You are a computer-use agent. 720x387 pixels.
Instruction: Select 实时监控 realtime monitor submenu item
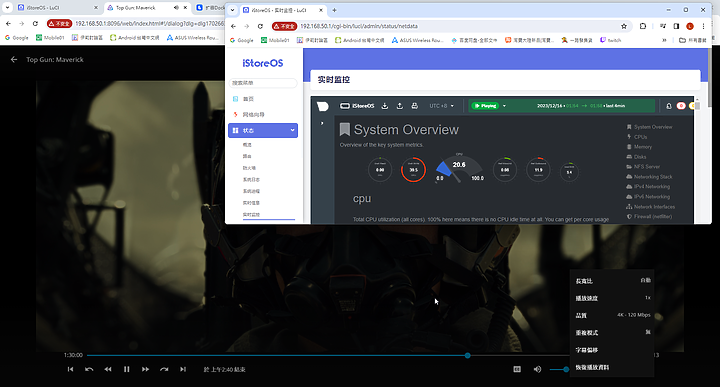[x=251, y=214]
